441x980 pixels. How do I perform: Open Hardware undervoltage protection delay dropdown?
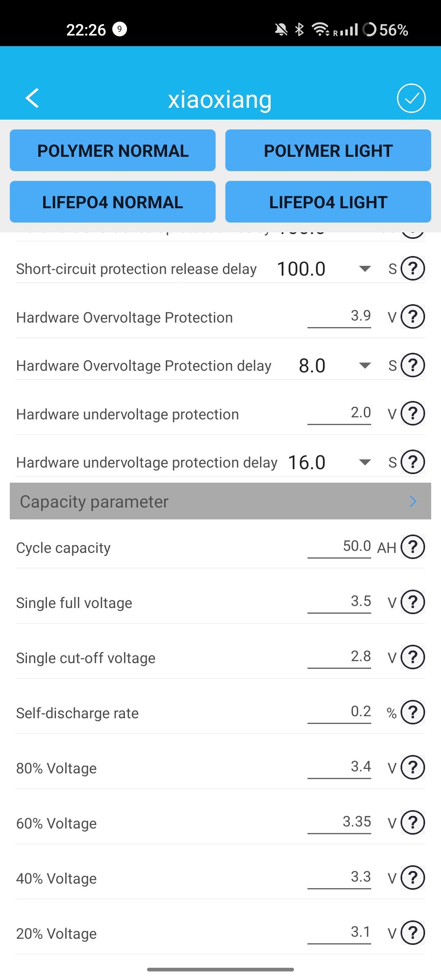pos(364,462)
